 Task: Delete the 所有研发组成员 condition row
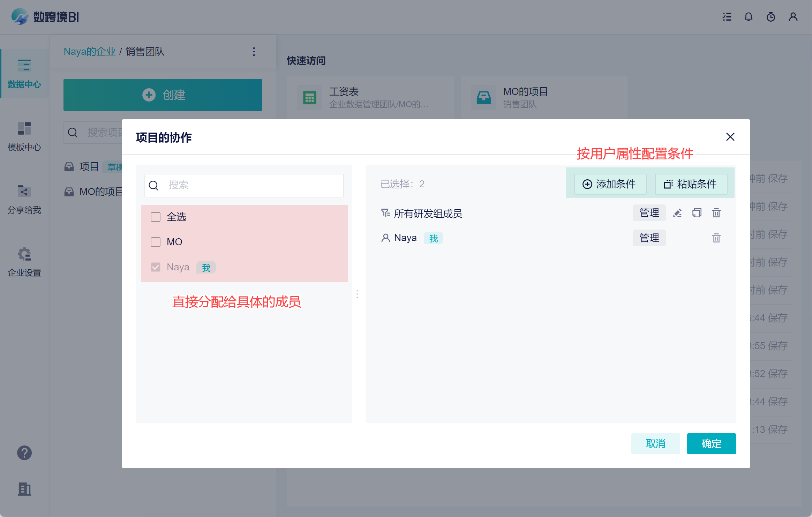pyautogui.click(x=716, y=213)
